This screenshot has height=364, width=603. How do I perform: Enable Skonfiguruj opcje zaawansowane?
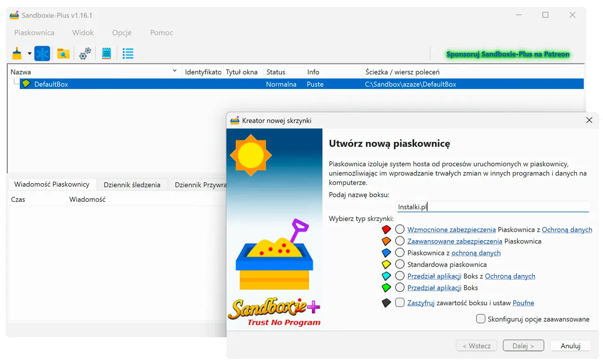point(481,318)
